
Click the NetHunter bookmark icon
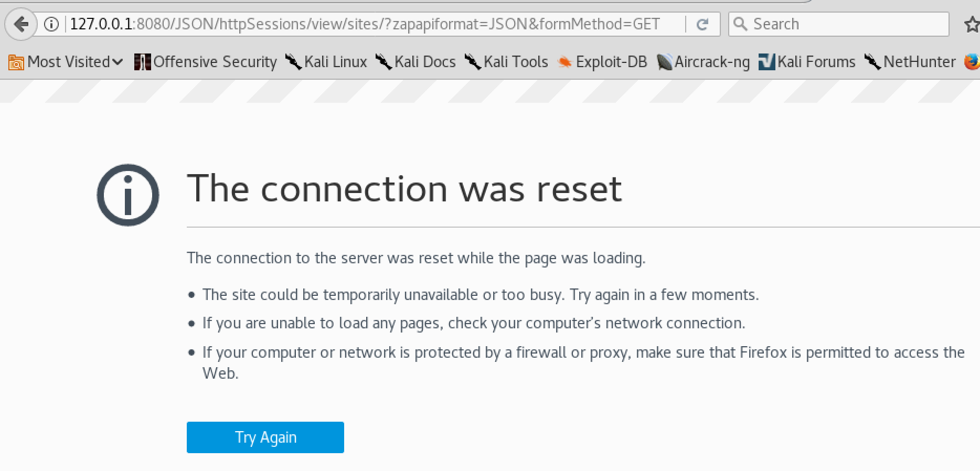(872, 61)
